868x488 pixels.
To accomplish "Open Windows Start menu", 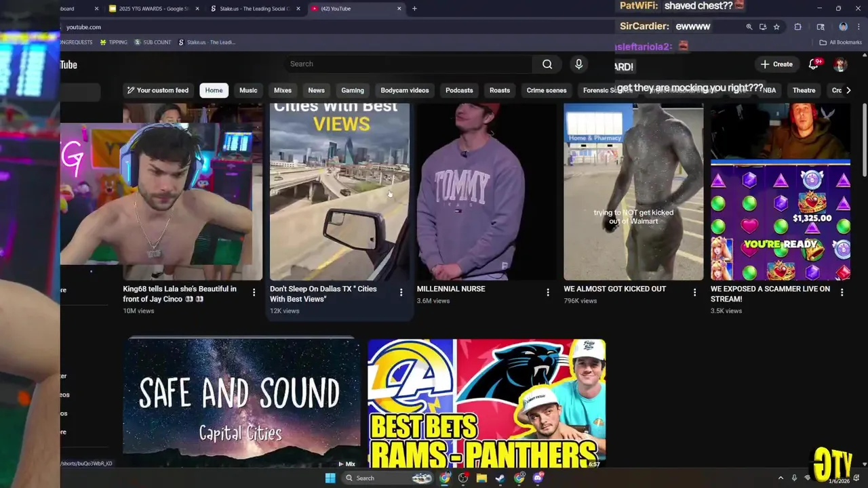I will coord(330,478).
